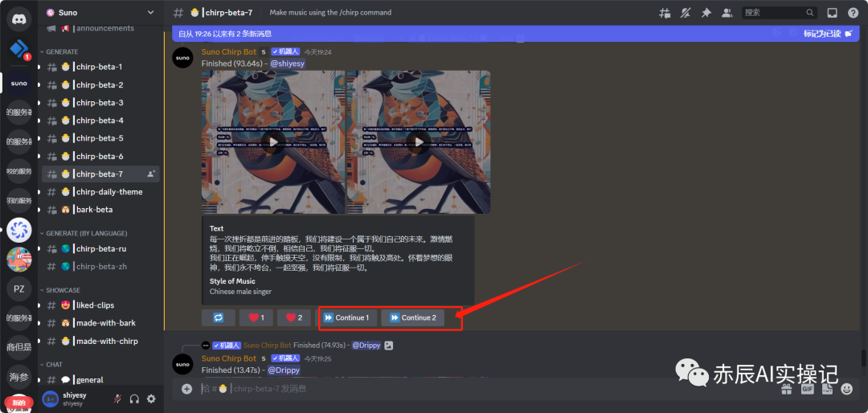The image size is (868, 413).
Task: Click the red 新的 unread indicator
Action: coord(18,403)
